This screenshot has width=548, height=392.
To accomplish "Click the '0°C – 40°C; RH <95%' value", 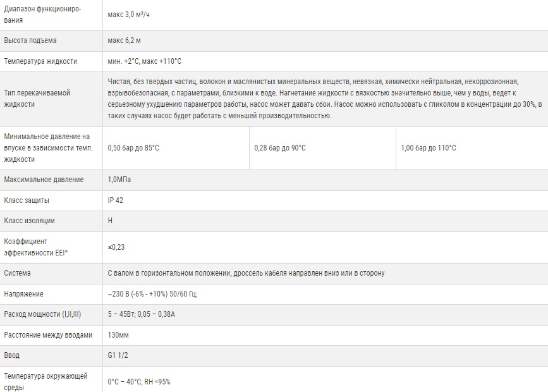I will coord(139,382).
